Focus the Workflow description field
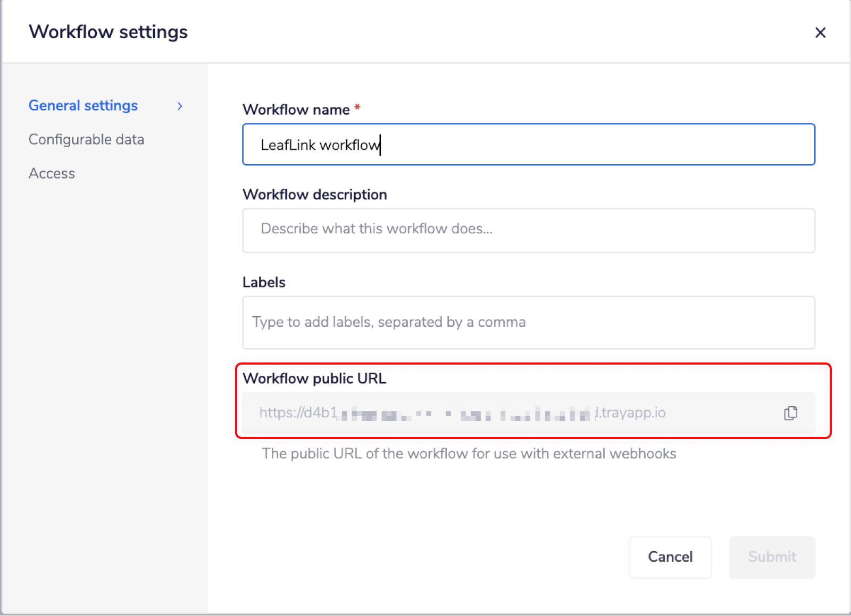The height and width of the screenshot is (616, 851). pyautogui.click(x=528, y=230)
